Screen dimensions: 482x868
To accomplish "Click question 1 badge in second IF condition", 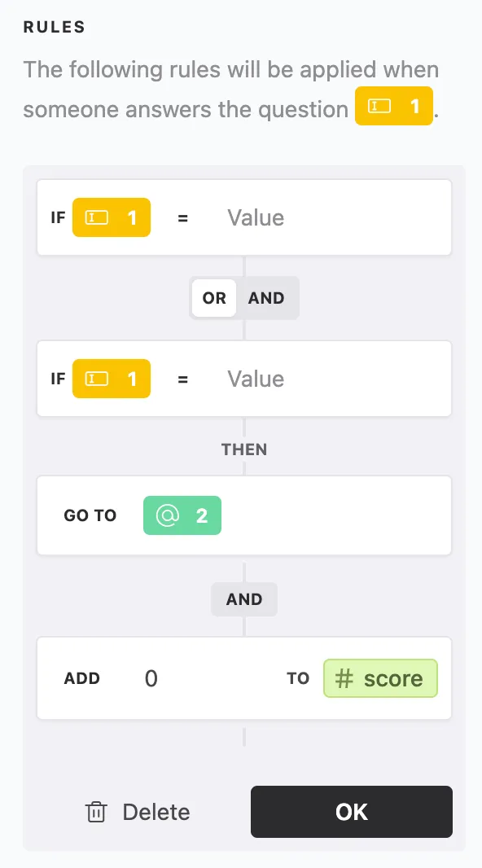I will 112,379.
